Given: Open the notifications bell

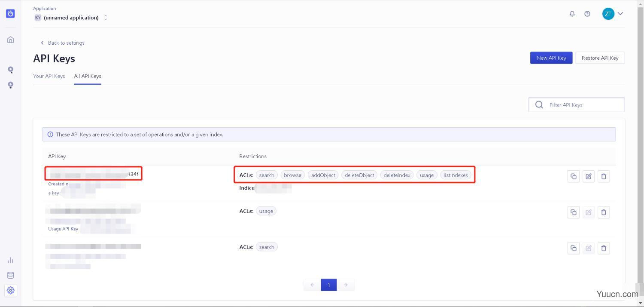Looking at the screenshot, I should point(572,14).
